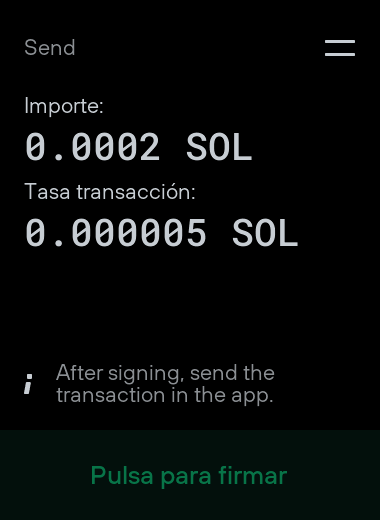Click the digits 0.000005 under Tasa transacción

tap(116, 233)
